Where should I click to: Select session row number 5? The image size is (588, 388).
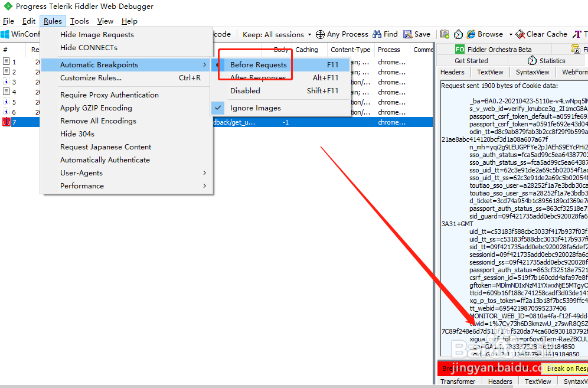tap(21, 102)
